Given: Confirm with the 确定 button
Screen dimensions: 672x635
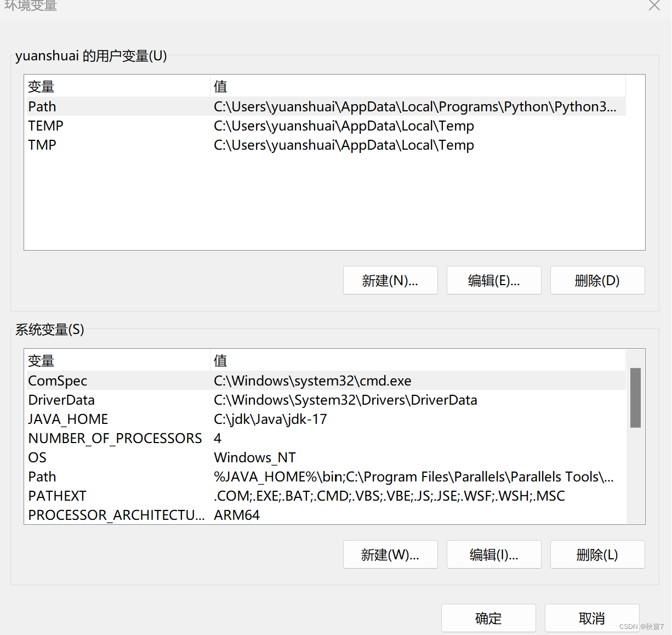Looking at the screenshot, I should click(x=488, y=618).
